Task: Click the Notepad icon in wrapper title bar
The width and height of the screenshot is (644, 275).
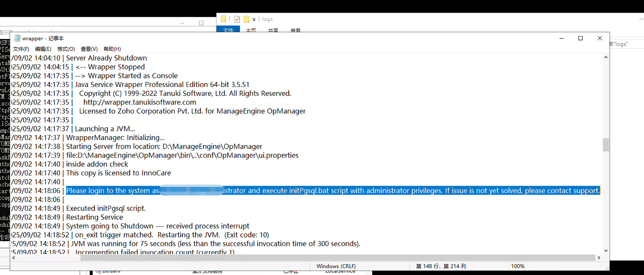Action: pyautogui.click(x=17, y=38)
